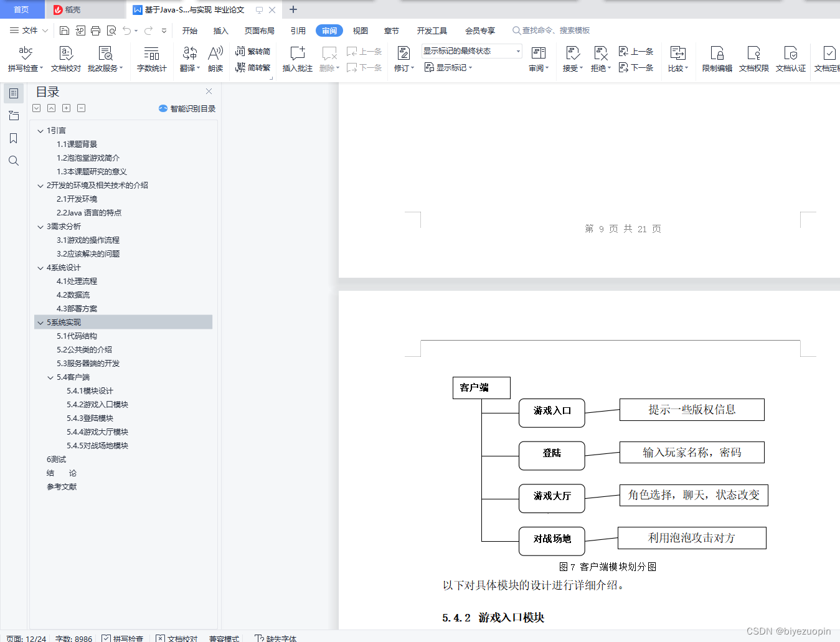
Task: Jump to 参考文献 in outline
Action: tap(62, 487)
